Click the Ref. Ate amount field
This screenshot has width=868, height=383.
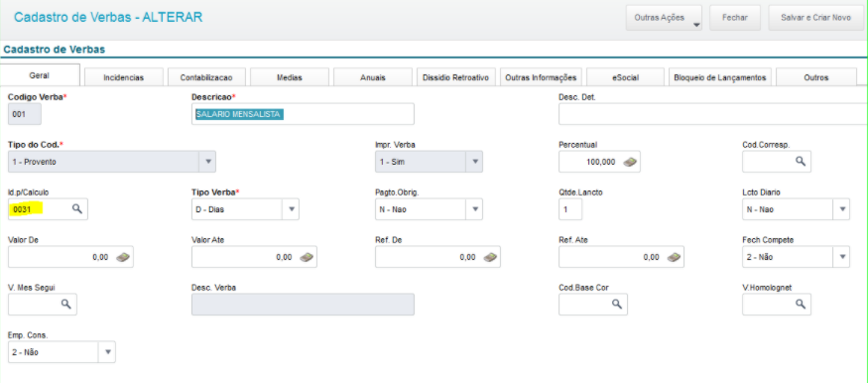(x=621, y=257)
